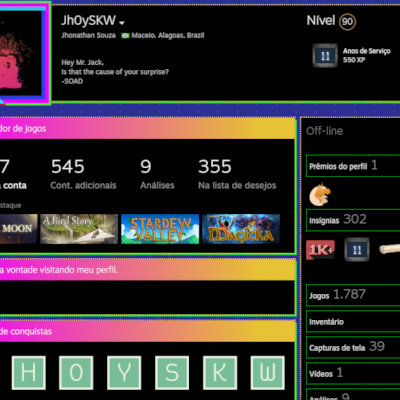Screen dimensions: 400x400
Task: Click the Anos de Serviço badge label
Action: pyautogui.click(x=366, y=51)
